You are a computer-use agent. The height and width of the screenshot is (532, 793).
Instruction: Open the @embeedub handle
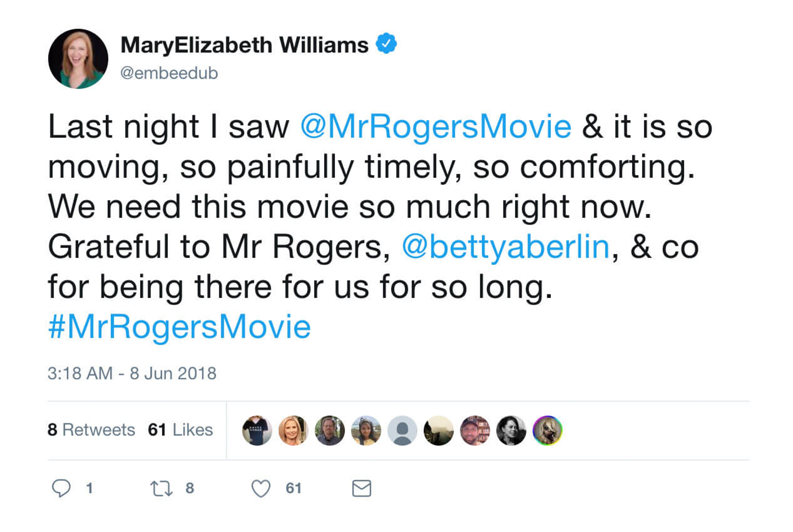pos(169,73)
